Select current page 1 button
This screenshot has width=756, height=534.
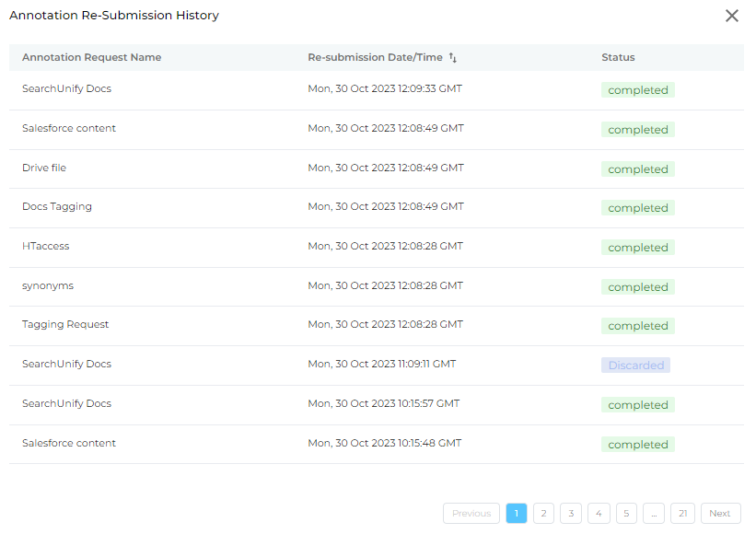coord(517,513)
